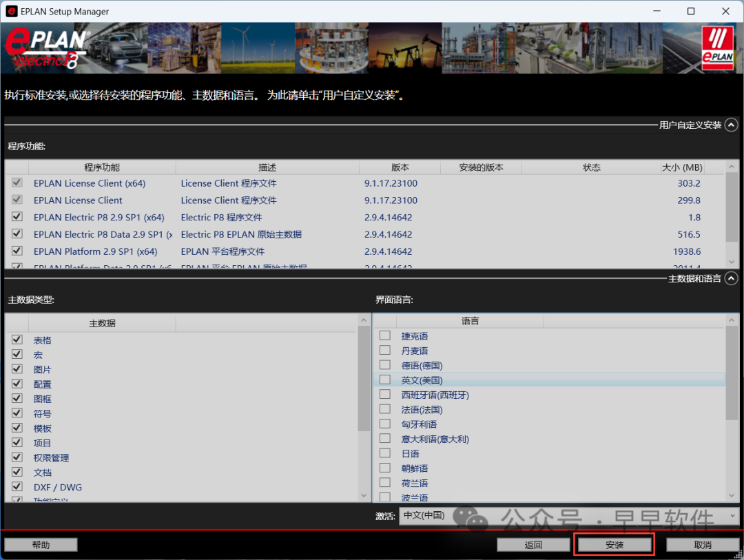Click the red EPLAN logo at top right
This screenshot has width=744, height=560.
tap(716, 48)
